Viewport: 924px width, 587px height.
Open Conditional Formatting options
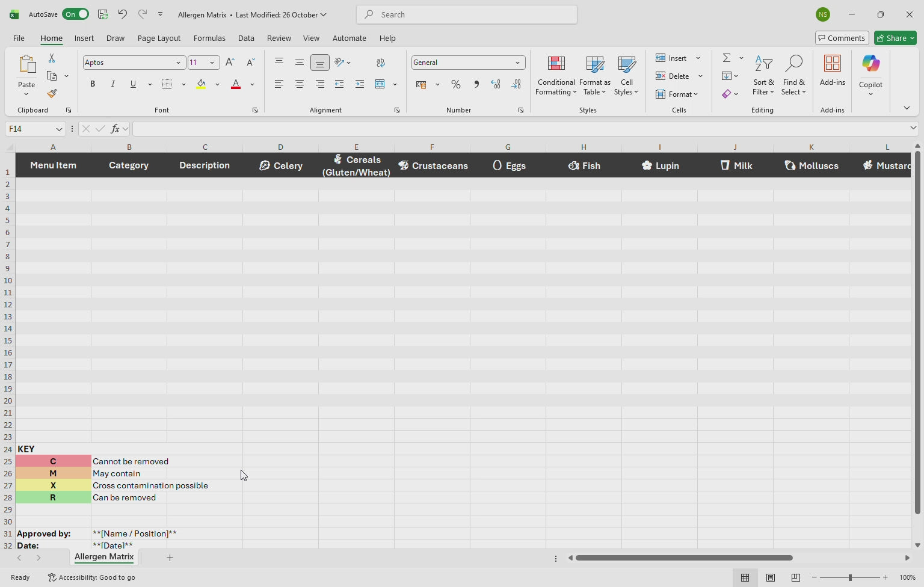[x=555, y=75]
